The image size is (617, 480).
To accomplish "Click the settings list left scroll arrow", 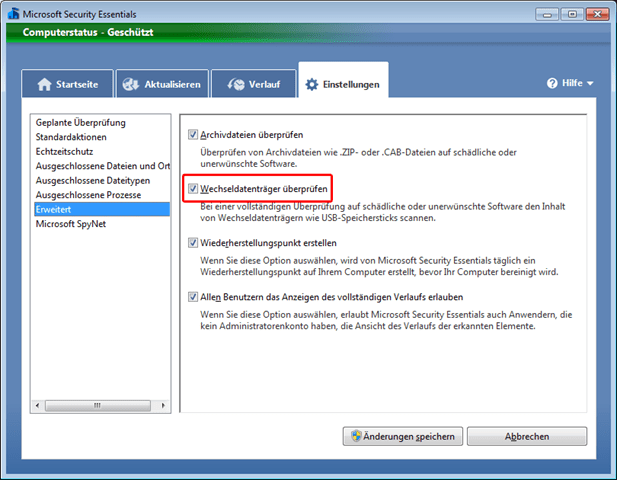I will pos(37,405).
